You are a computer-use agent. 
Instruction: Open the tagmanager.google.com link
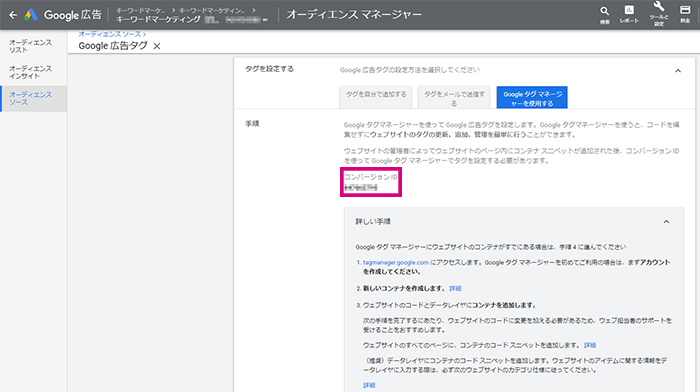(396, 263)
